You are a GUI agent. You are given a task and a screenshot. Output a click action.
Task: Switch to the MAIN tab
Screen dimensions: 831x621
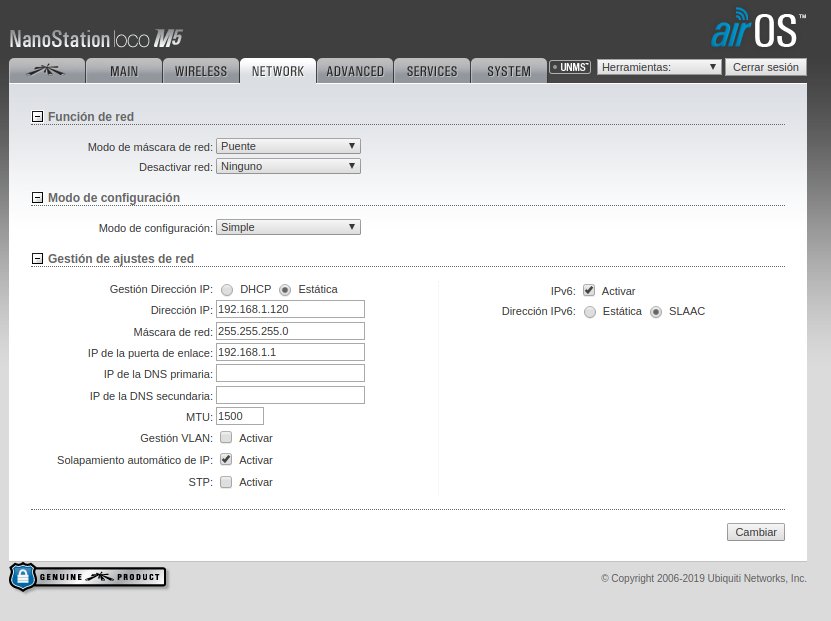tap(124, 70)
